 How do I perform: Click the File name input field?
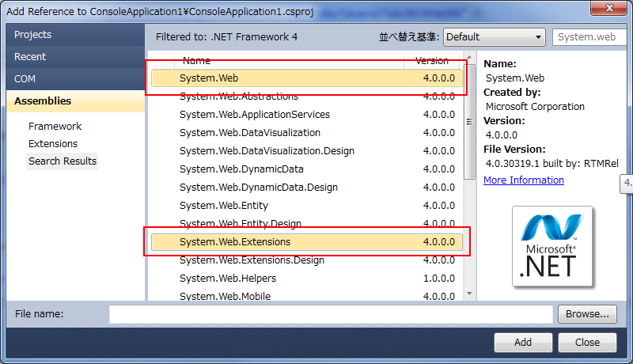pyautogui.click(x=330, y=314)
